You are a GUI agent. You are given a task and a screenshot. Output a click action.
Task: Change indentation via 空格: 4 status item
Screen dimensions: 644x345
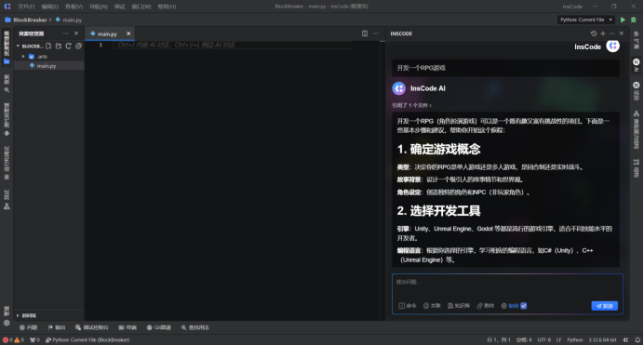click(x=524, y=339)
